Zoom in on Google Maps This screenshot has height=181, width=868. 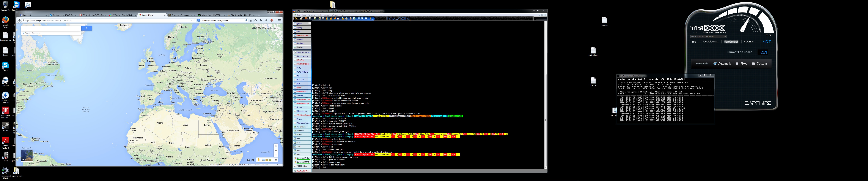pos(276,151)
